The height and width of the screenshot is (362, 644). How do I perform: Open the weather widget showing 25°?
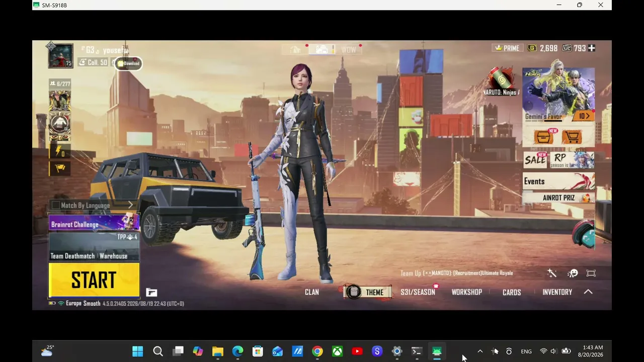47,351
